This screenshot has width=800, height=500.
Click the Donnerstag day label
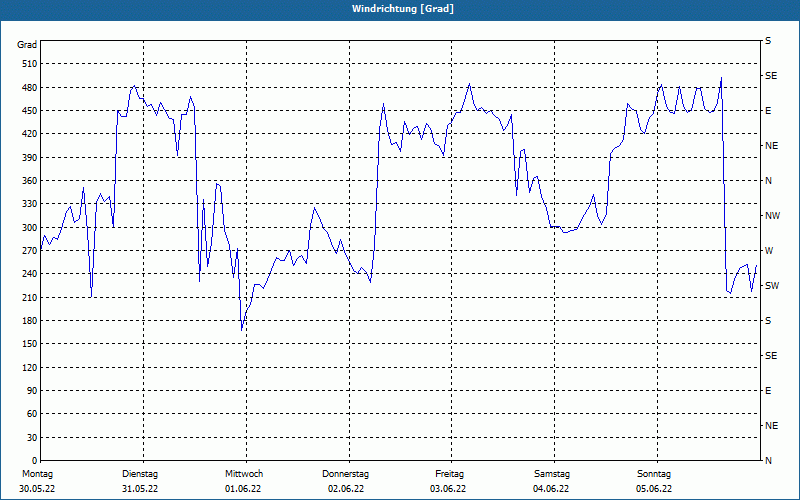coord(345,474)
